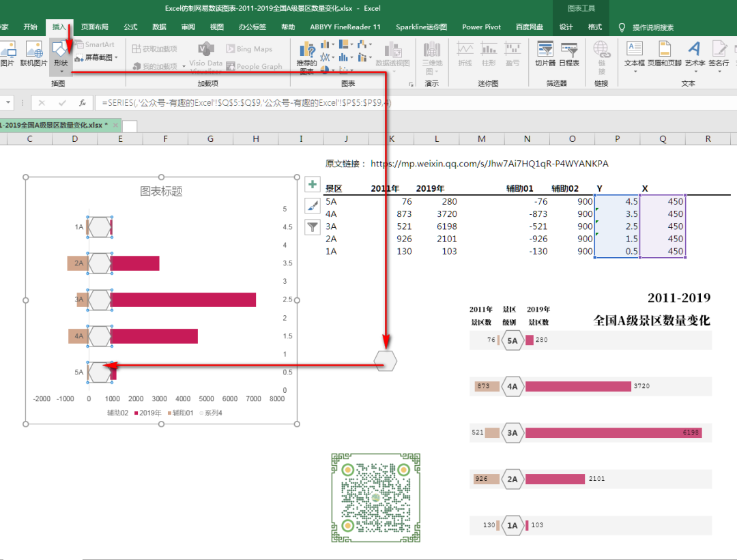Screen dimensions: 737x560
Task: Select the chart title 图表标题
Action: point(161,191)
